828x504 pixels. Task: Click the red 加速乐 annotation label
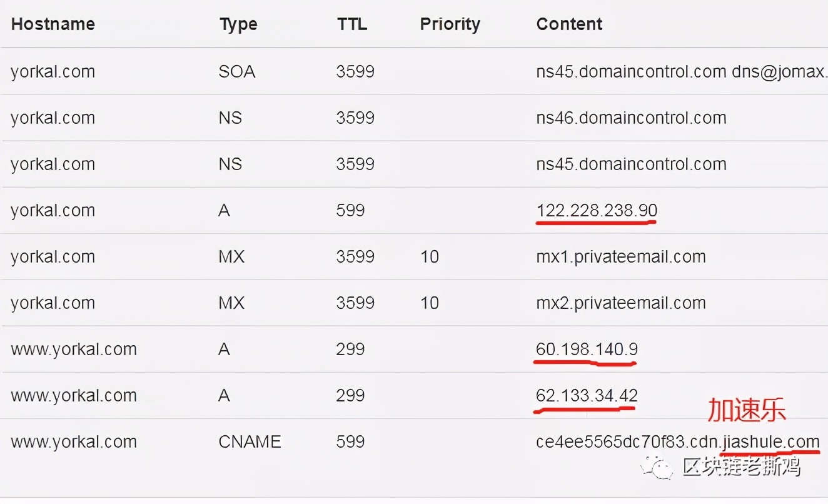click(x=746, y=410)
